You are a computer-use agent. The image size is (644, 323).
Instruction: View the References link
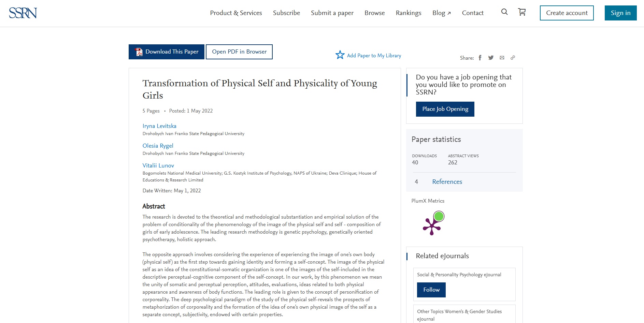pos(447,182)
